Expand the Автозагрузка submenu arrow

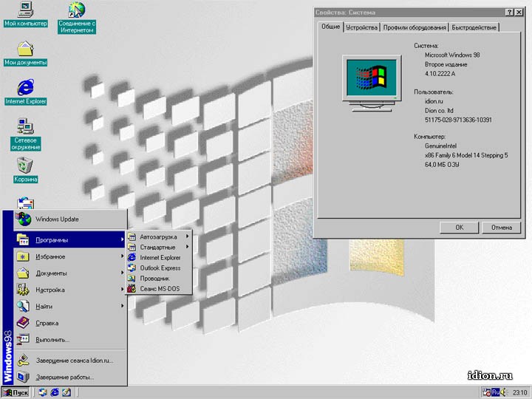tap(187, 236)
